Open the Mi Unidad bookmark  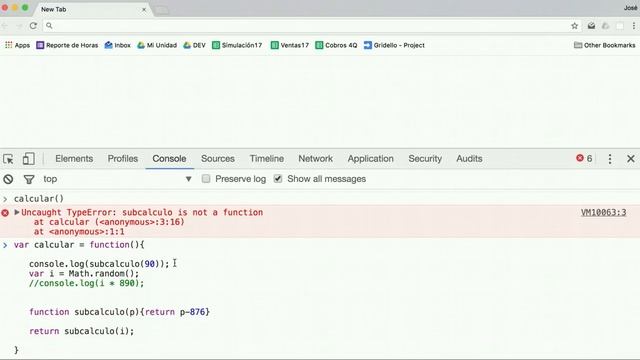pyautogui.click(x=157, y=45)
